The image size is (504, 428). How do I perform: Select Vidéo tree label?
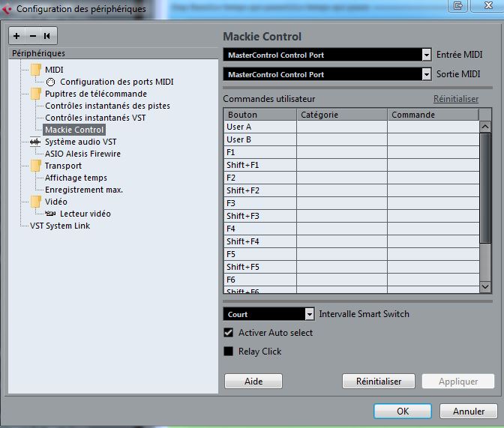pos(56,202)
